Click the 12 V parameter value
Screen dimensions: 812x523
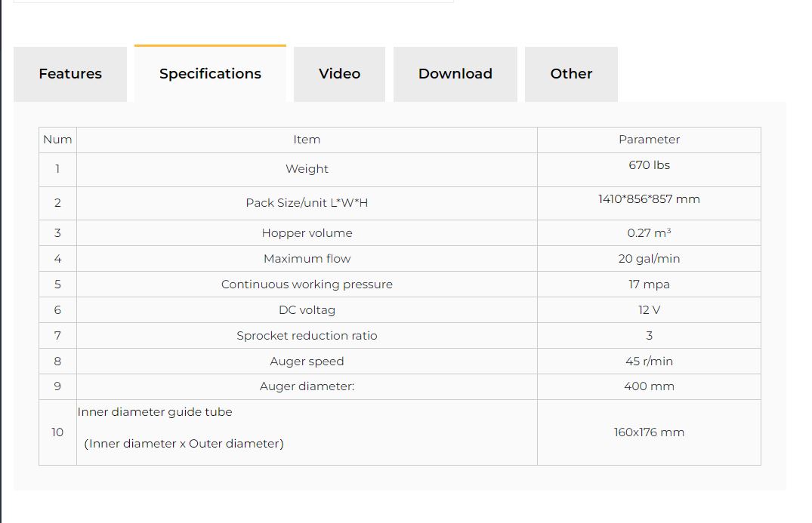[649, 310]
